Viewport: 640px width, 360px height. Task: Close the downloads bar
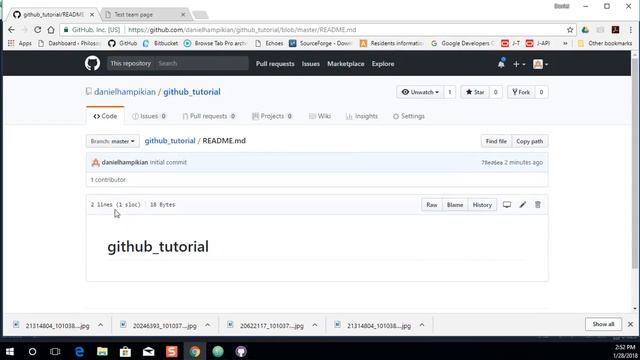pos(630,324)
